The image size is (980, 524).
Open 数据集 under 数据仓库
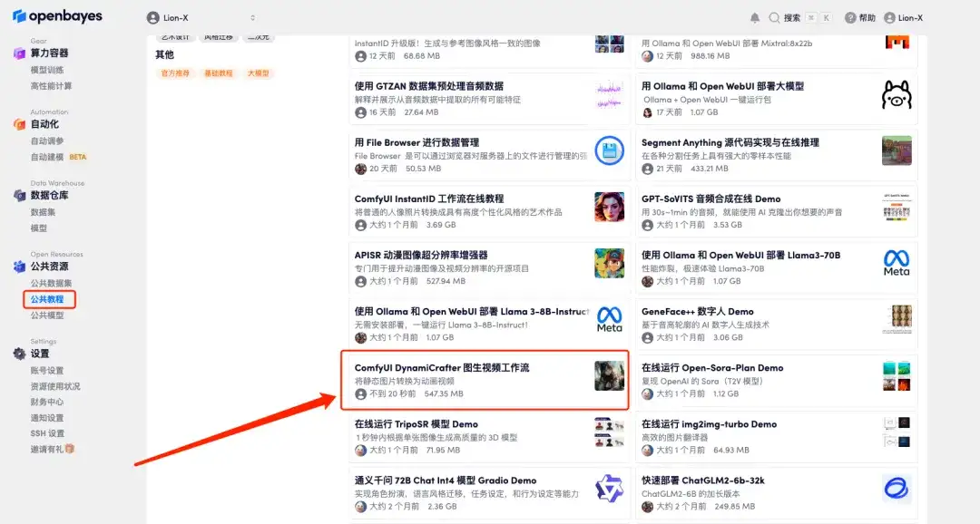[x=44, y=212]
